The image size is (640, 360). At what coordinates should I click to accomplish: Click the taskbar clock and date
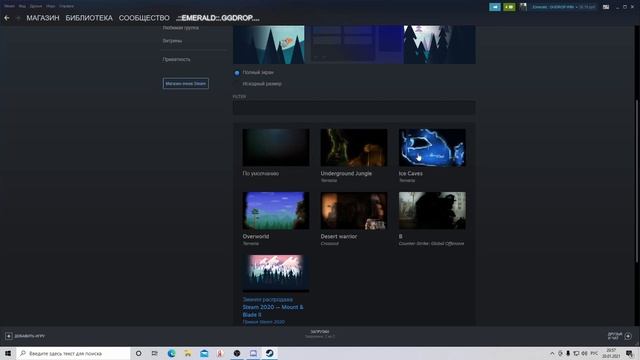tap(611, 353)
